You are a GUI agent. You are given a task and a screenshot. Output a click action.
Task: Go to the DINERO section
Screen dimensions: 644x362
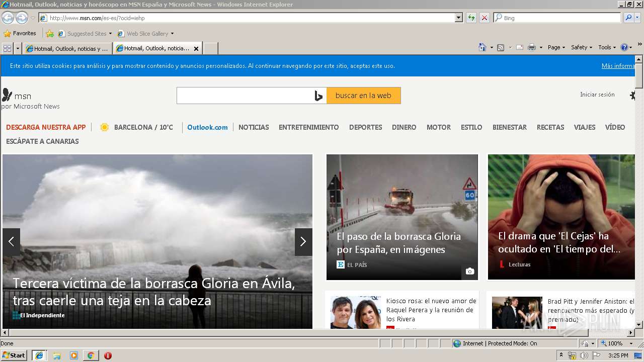coord(404,127)
